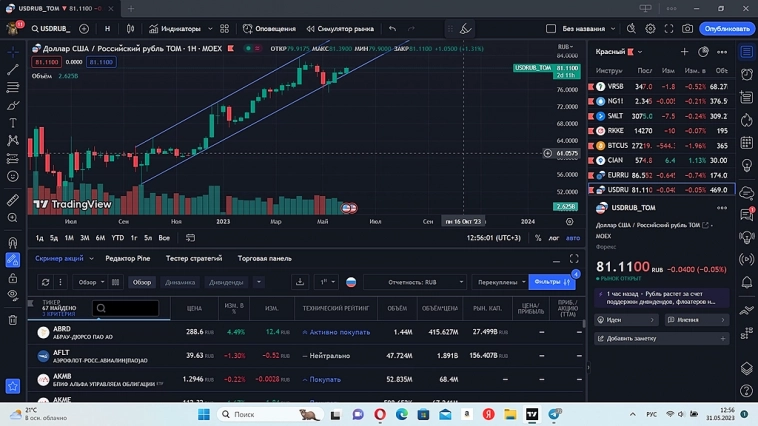The height and width of the screenshot is (426, 758).
Task: Toggle the layout checkbox next to 'Без названия'
Action: [x=551, y=29]
